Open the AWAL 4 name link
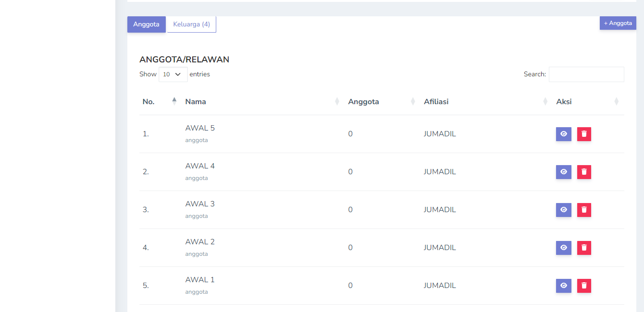The width and height of the screenshot is (644, 312). pyautogui.click(x=200, y=166)
